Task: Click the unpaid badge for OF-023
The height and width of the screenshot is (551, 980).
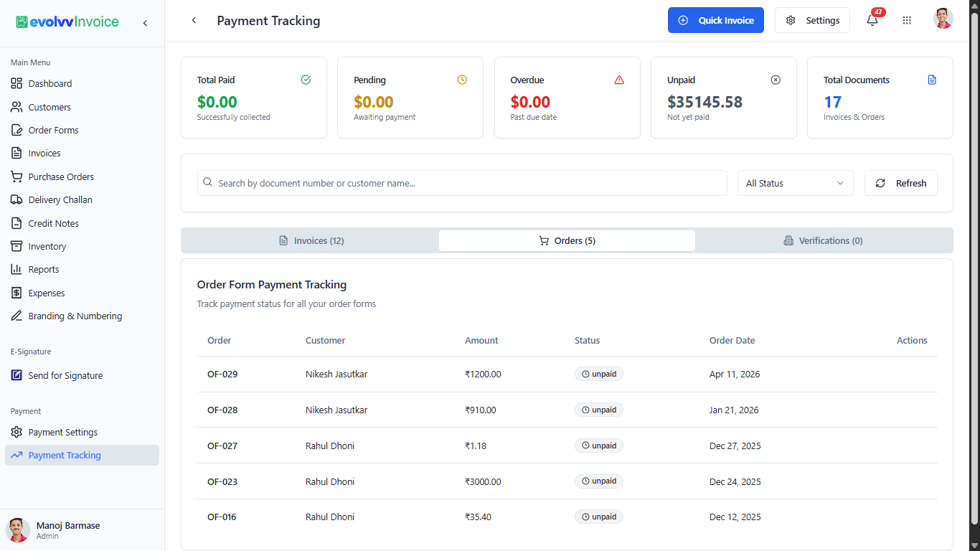Action: [x=599, y=481]
